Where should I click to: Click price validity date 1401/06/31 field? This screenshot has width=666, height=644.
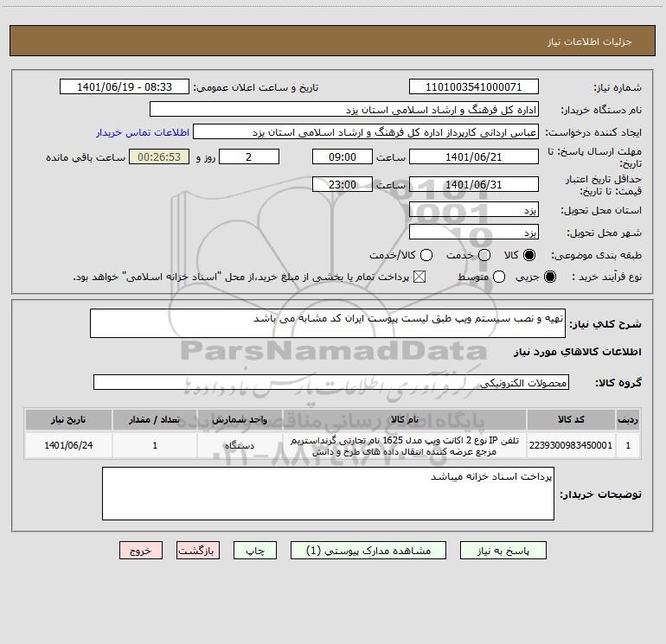(x=474, y=184)
